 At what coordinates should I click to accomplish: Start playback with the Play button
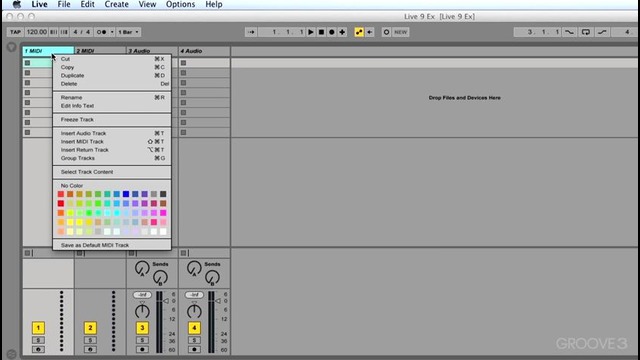click(311, 32)
